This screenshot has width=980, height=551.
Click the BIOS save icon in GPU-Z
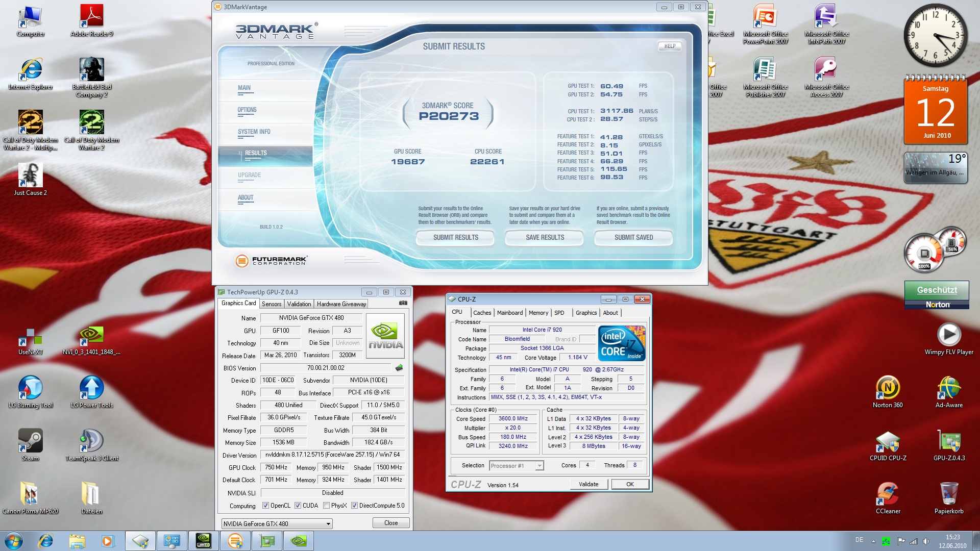click(399, 367)
